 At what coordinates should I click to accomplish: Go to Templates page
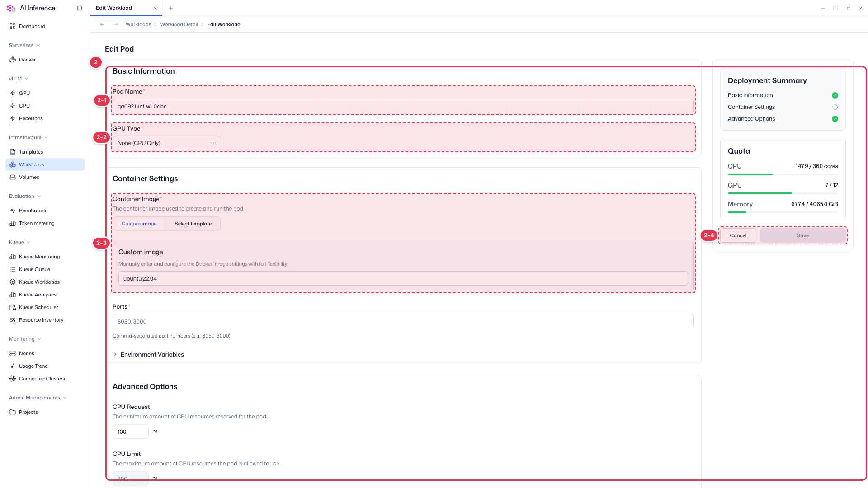click(x=45, y=152)
